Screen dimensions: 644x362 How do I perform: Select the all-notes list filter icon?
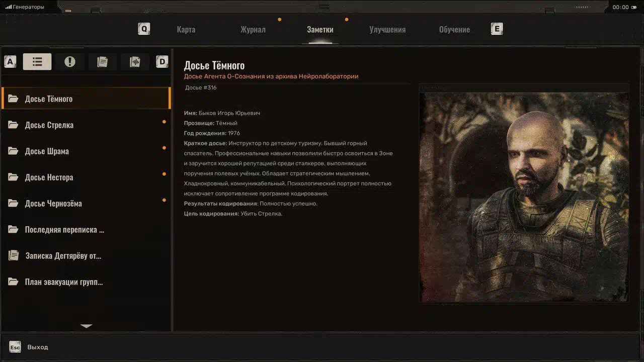click(x=37, y=62)
